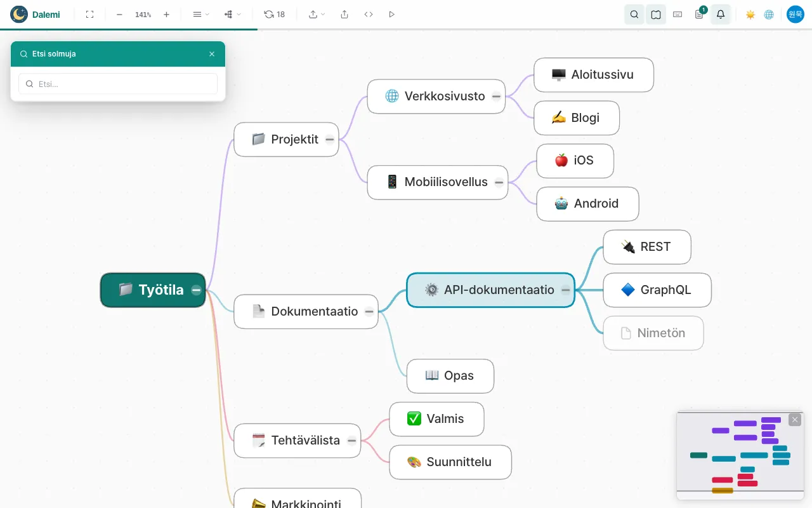The image size is (812, 508).
Task: Collapse the Mobiilisovellus branch
Action: pos(499,183)
